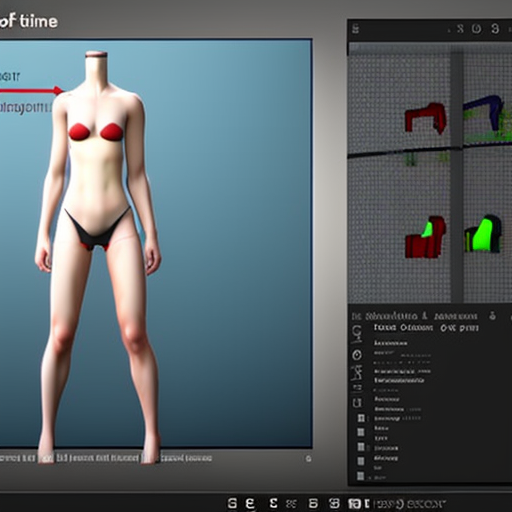Select the topmost icon in the properties sidebar

357,334
